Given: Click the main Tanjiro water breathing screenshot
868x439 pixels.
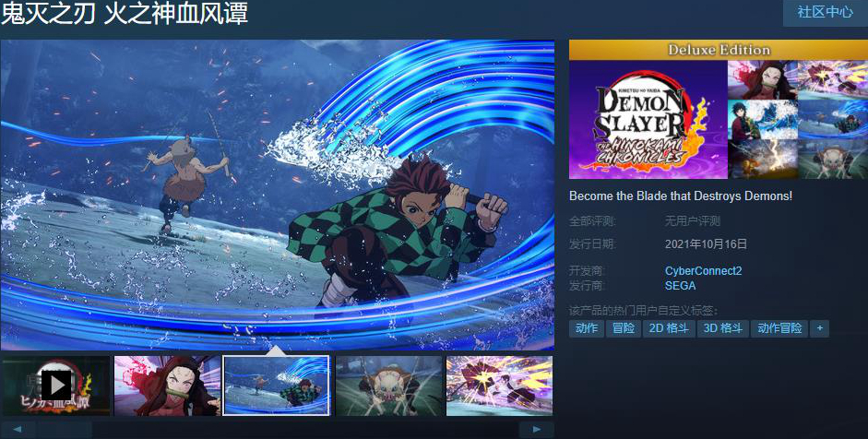Looking at the screenshot, I should point(278,195).
